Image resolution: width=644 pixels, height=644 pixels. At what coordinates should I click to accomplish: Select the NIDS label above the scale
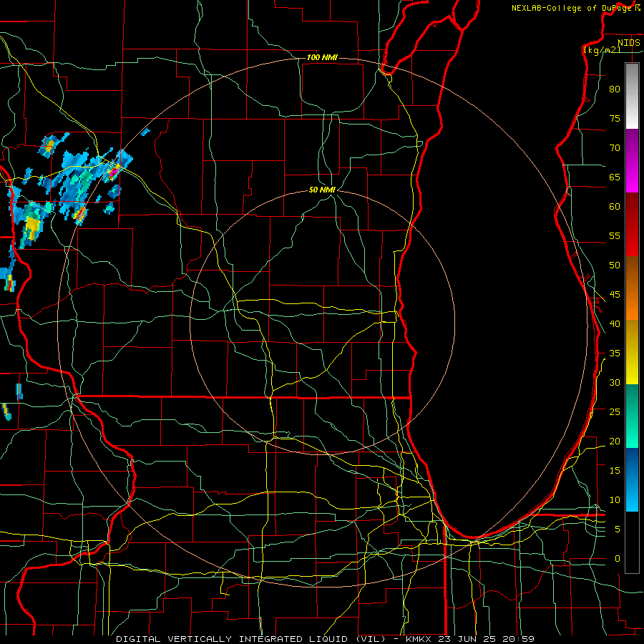click(x=629, y=43)
